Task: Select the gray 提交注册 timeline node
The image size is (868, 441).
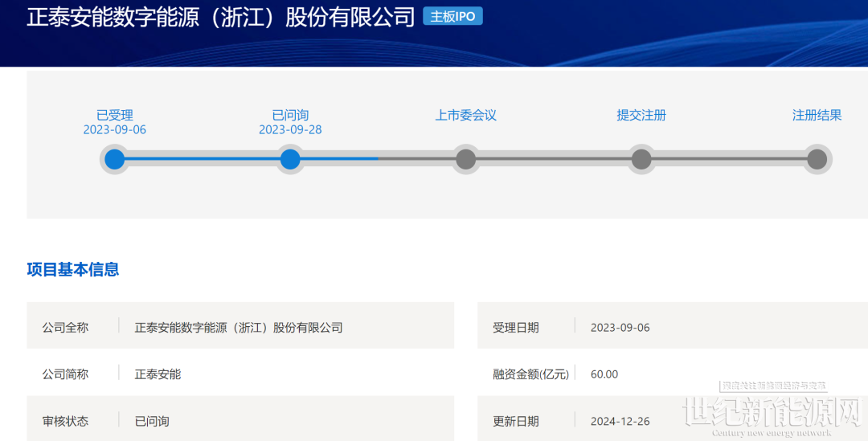Action: point(641,159)
